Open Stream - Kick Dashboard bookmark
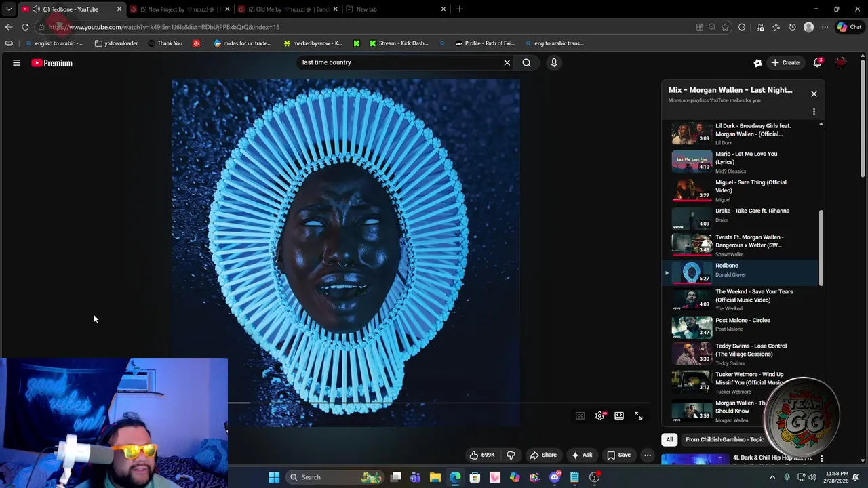Image resolution: width=868 pixels, height=488 pixels. [398, 43]
